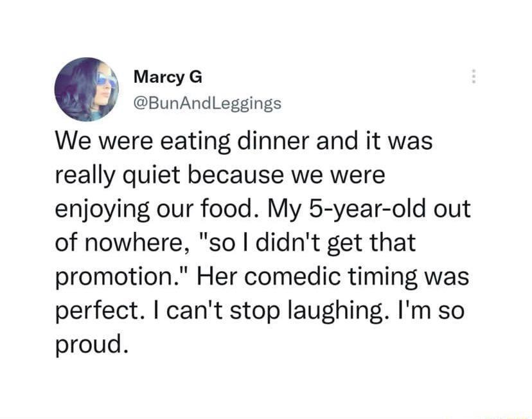Open Marcy G's profile via her display name
The width and height of the screenshot is (532, 419).
click(167, 76)
